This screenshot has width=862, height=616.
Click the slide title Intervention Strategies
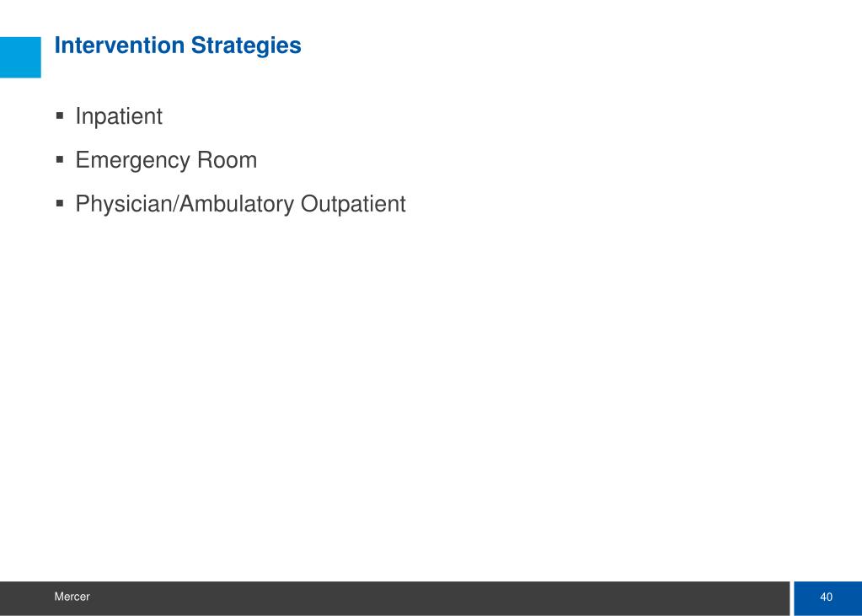[178, 46]
